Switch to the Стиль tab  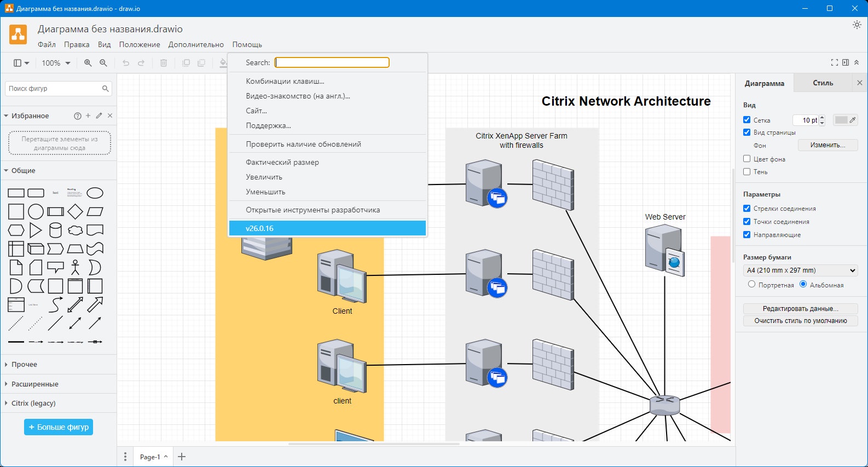[x=823, y=83]
